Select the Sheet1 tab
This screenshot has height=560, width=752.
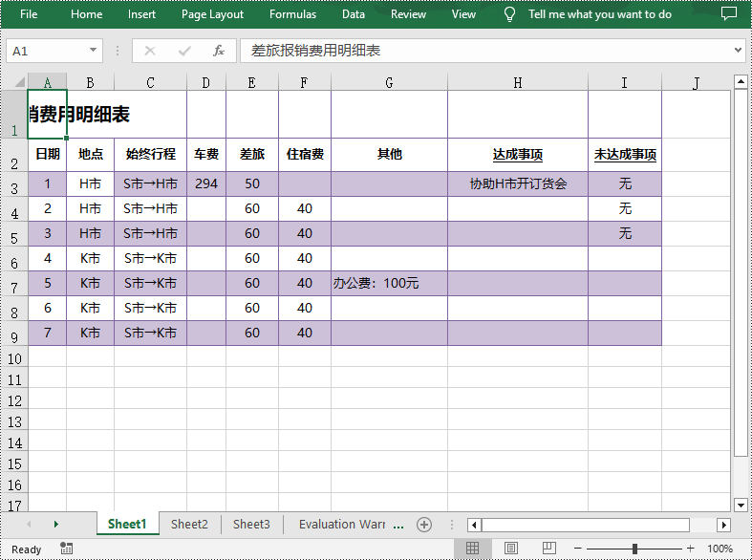pyautogui.click(x=127, y=524)
